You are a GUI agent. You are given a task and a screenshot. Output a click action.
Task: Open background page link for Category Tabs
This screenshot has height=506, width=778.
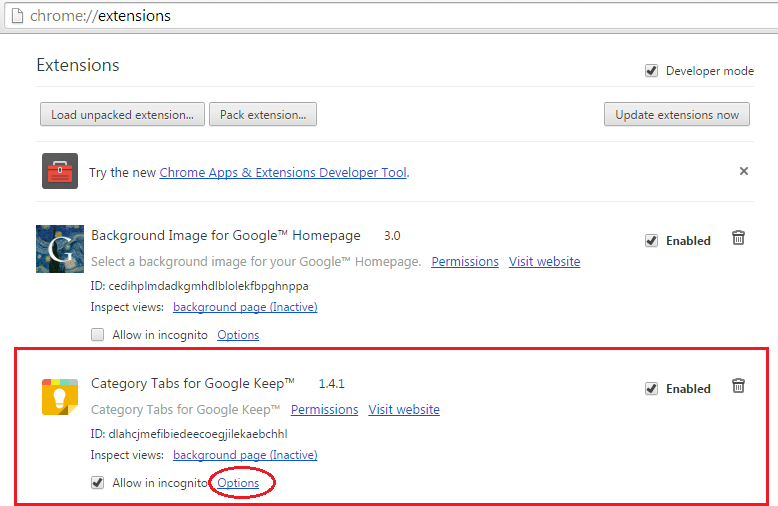click(245, 455)
